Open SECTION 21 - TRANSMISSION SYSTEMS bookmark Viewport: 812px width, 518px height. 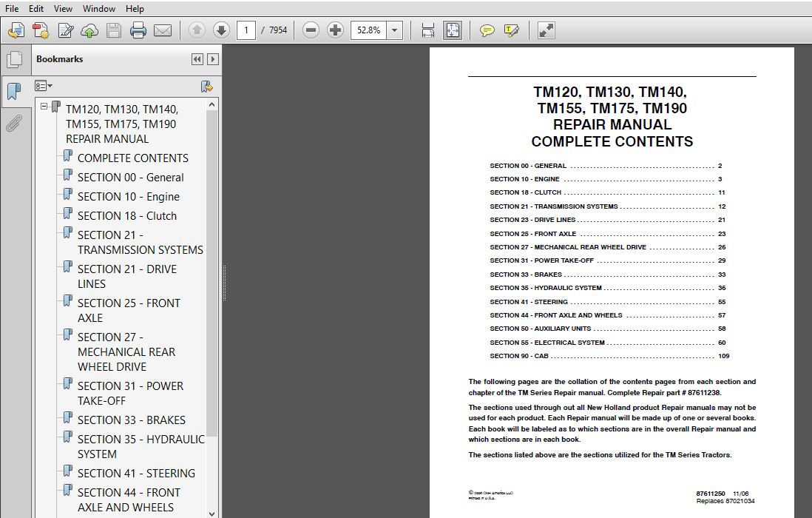click(x=141, y=243)
